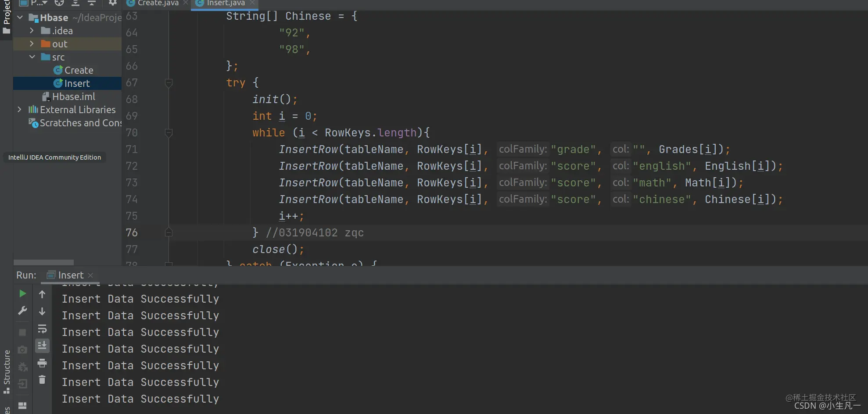Expand External Libraries node
The height and width of the screenshot is (414, 868).
pyautogui.click(x=19, y=110)
